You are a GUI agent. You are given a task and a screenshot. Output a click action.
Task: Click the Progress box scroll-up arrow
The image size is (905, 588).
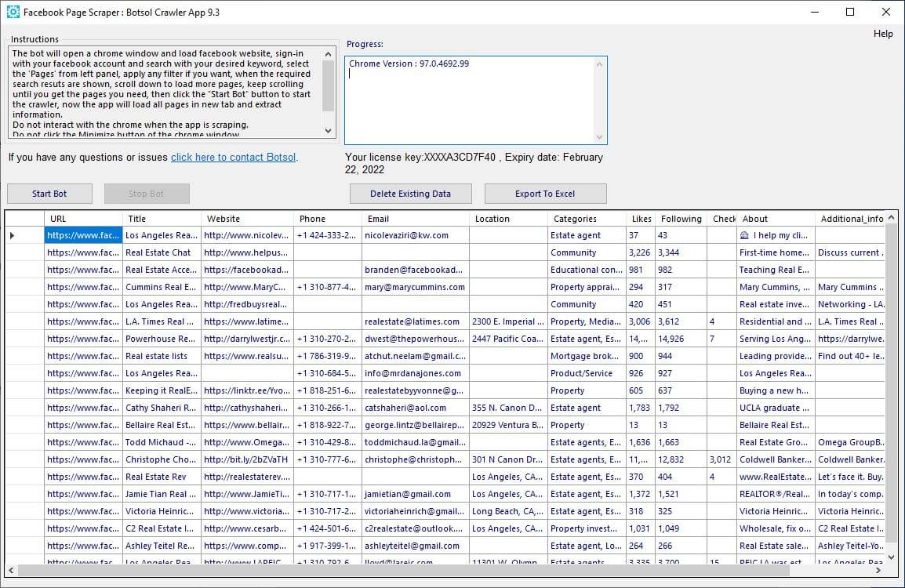[x=600, y=64]
